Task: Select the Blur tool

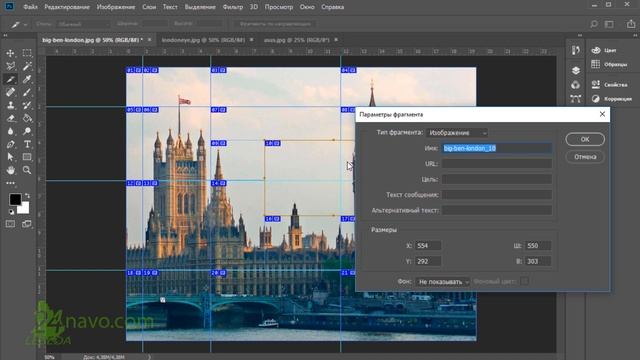Action: click(x=11, y=131)
